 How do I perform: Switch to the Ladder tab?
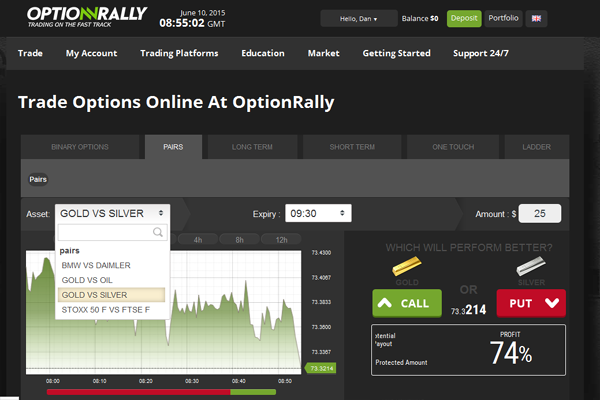point(536,147)
